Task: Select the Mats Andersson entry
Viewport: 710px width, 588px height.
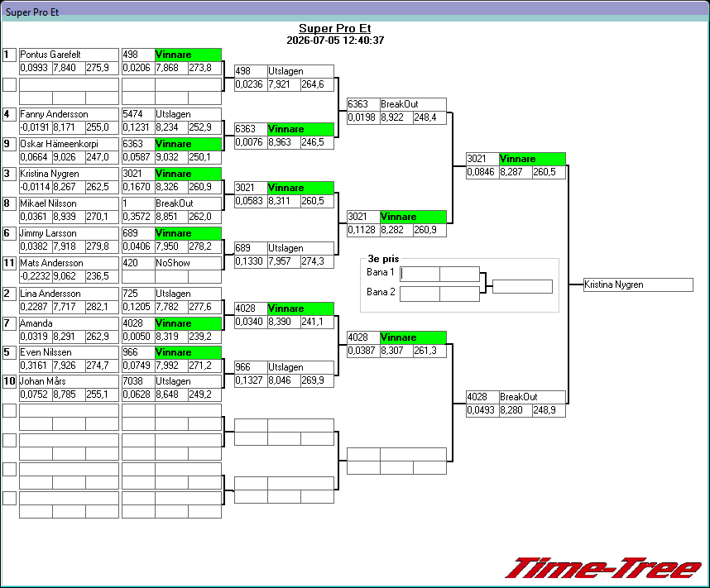Action: 69,263
